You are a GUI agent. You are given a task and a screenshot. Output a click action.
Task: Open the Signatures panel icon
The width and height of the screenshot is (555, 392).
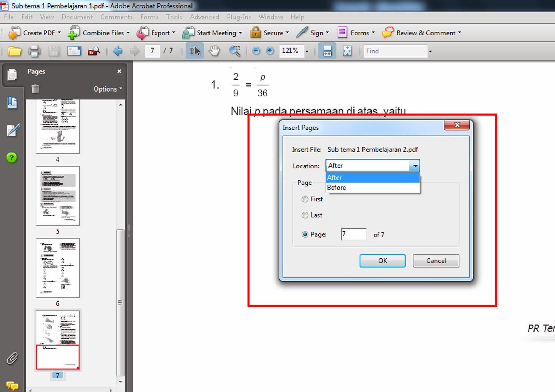point(12,130)
